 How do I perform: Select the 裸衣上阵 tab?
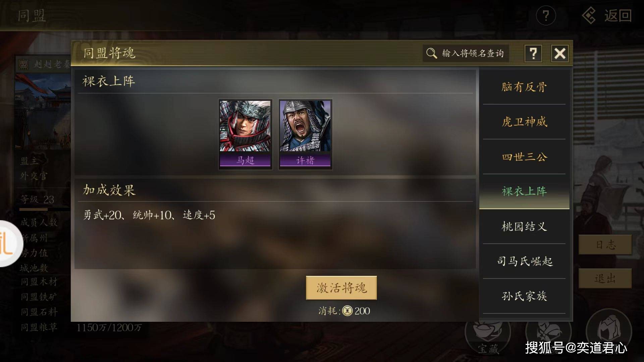point(524,191)
